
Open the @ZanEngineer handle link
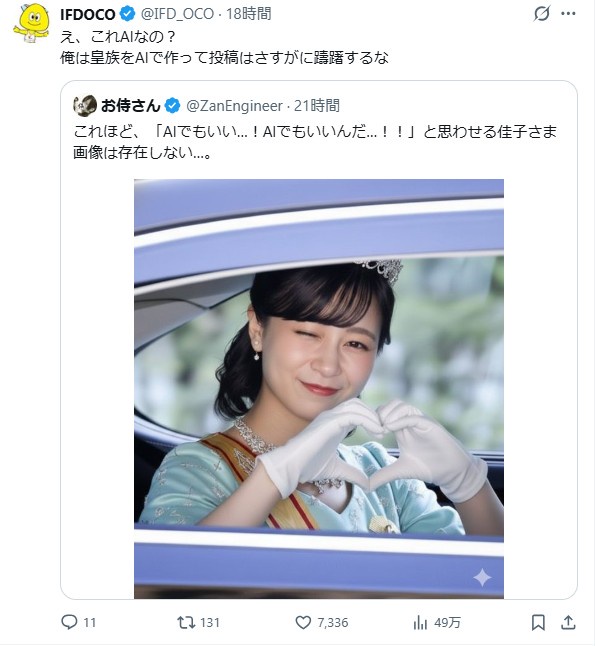[x=234, y=106]
